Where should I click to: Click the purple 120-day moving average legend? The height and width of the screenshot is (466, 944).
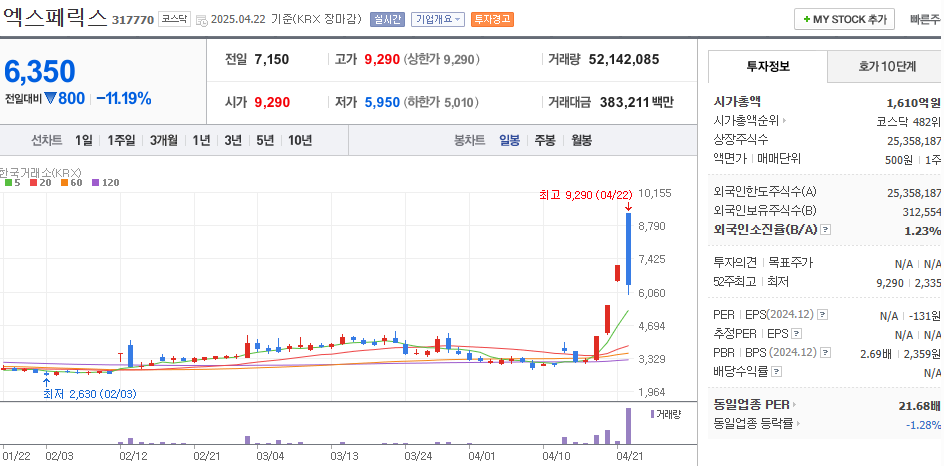(105, 182)
